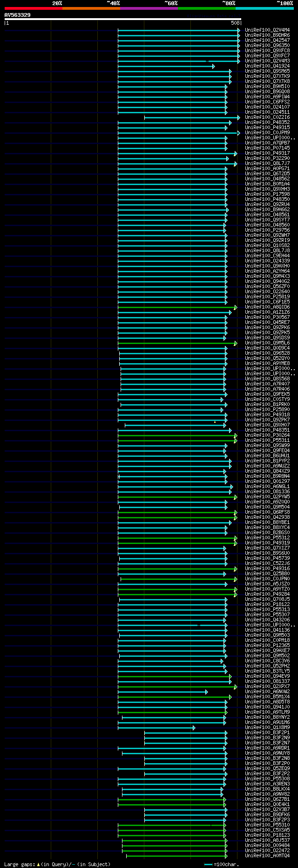Select the UniRef100_Q9ZPK7 label
Image resolution: width=298 pixels, height=868 pixels.
[x=267, y=420]
